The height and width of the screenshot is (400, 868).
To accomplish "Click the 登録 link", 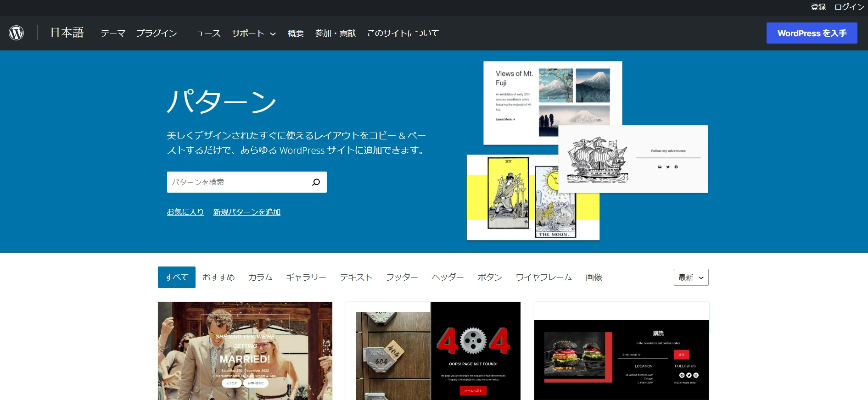I will tap(818, 7).
